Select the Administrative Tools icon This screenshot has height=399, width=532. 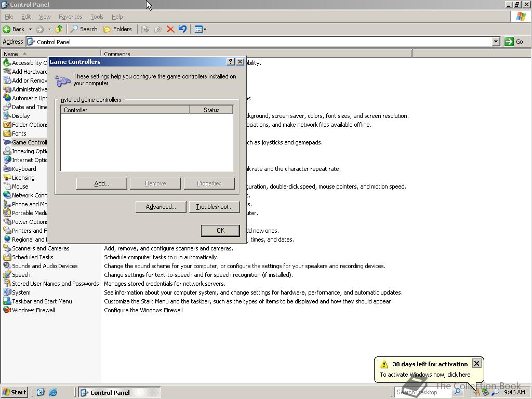pyautogui.click(x=7, y=89)
